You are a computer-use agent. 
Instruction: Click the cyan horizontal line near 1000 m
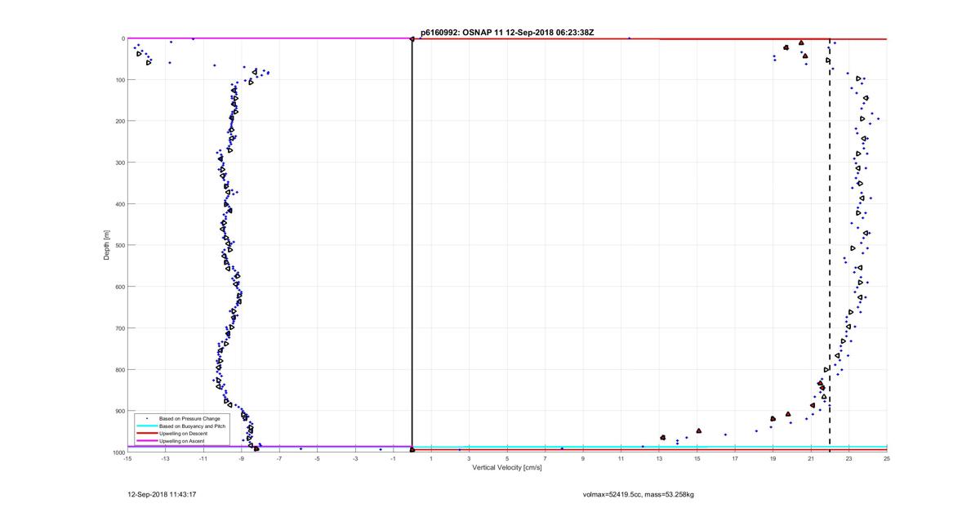649,447
